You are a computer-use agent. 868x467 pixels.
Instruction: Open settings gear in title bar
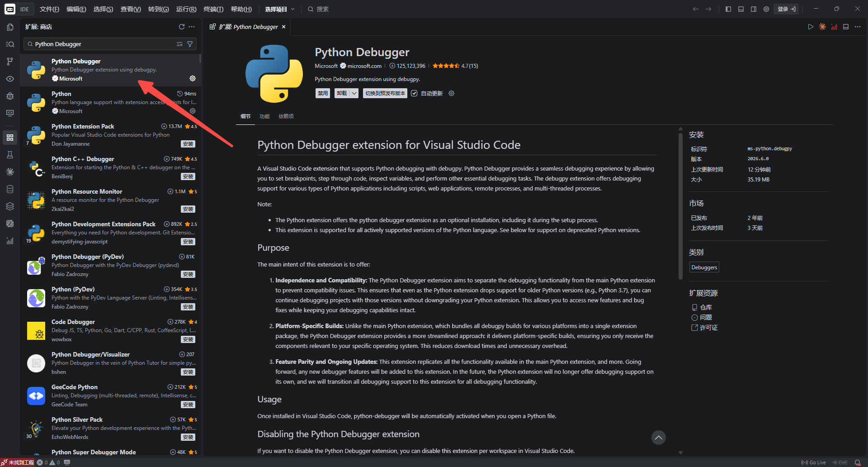tap(766, 9)
